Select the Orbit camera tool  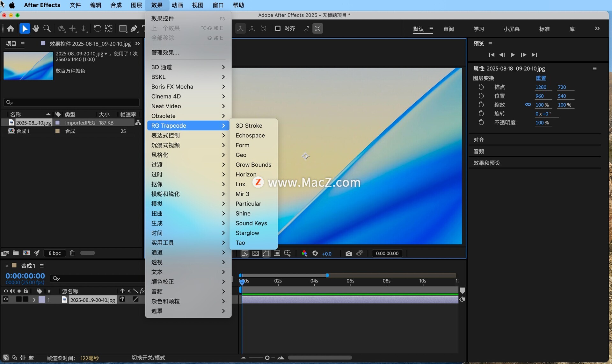pos(61,29)
